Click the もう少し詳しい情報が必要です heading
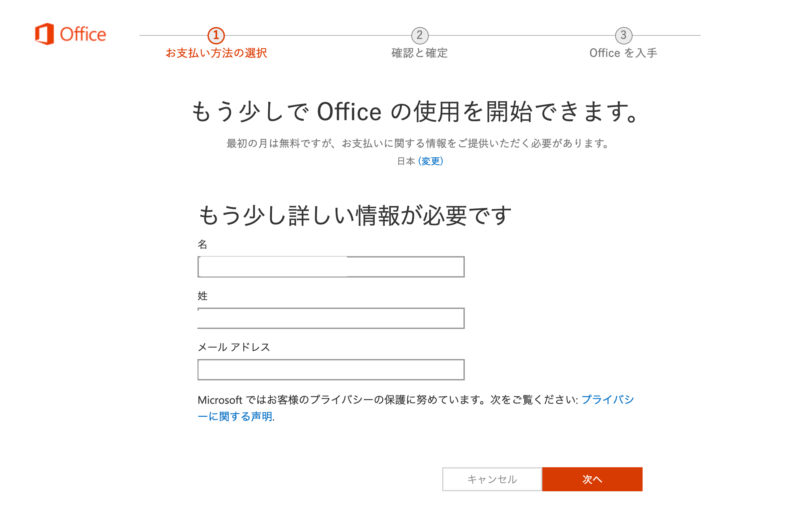The width and height of the screenshot is (812, 519). [355, 216]
